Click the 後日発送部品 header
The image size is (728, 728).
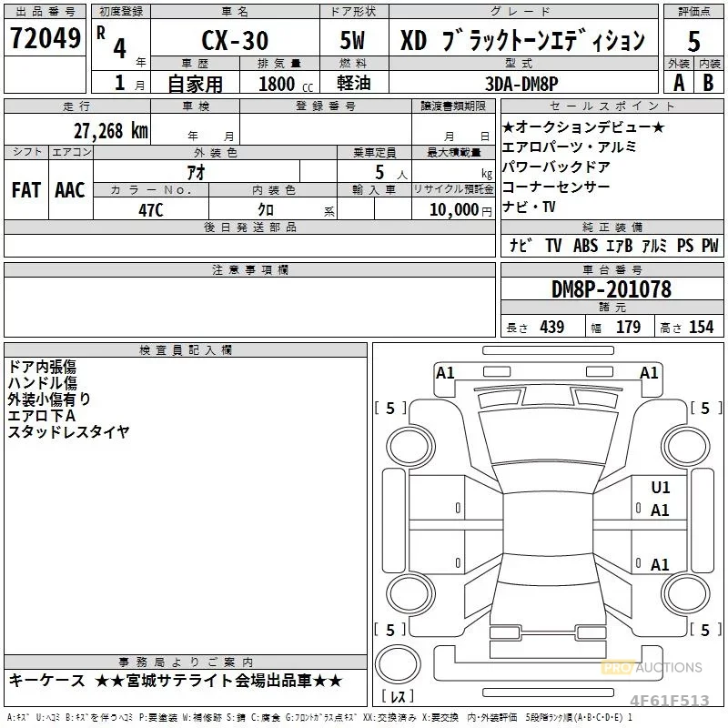point(249,227)
